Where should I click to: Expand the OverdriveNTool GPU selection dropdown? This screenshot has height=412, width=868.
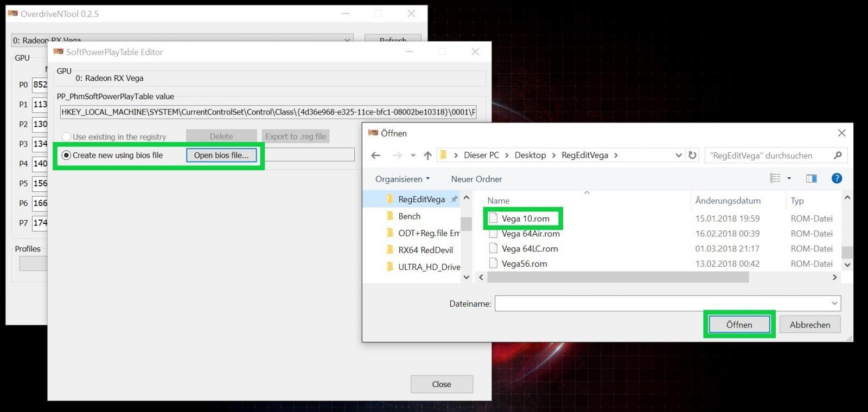[347, 40]
